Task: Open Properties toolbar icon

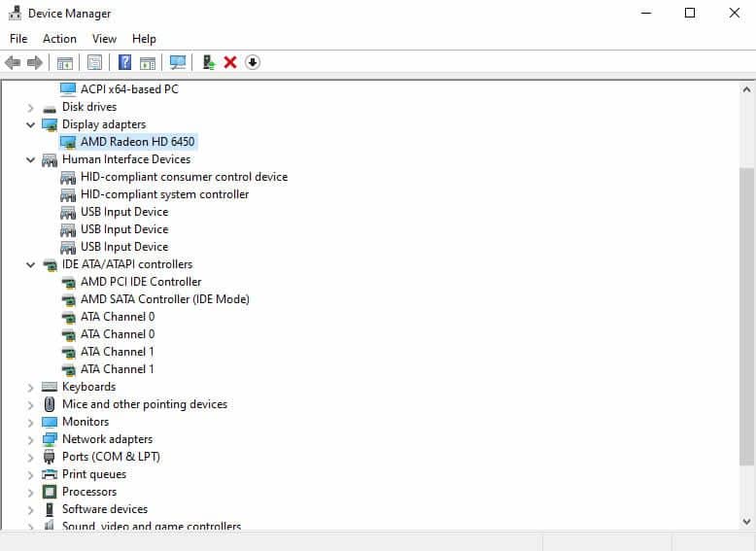Action: [x=94, y=62]
